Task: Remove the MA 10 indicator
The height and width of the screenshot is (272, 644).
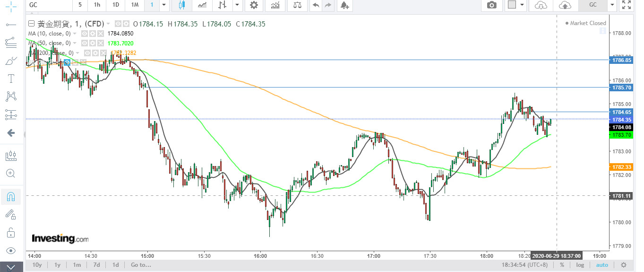Action: click(100, 34)
